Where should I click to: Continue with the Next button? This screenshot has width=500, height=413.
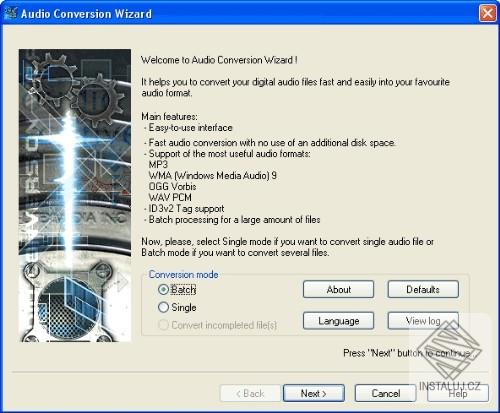[314, 393]
